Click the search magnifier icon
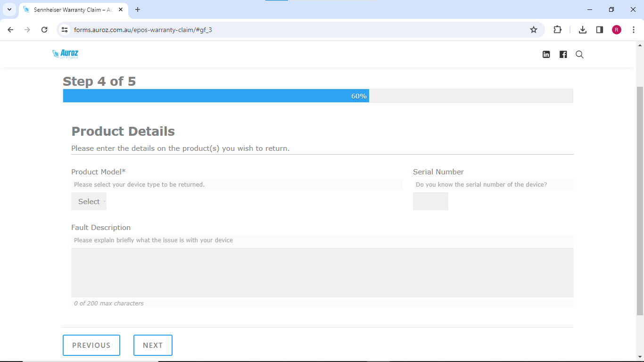The image size is (644, 362). coord(579,54)
